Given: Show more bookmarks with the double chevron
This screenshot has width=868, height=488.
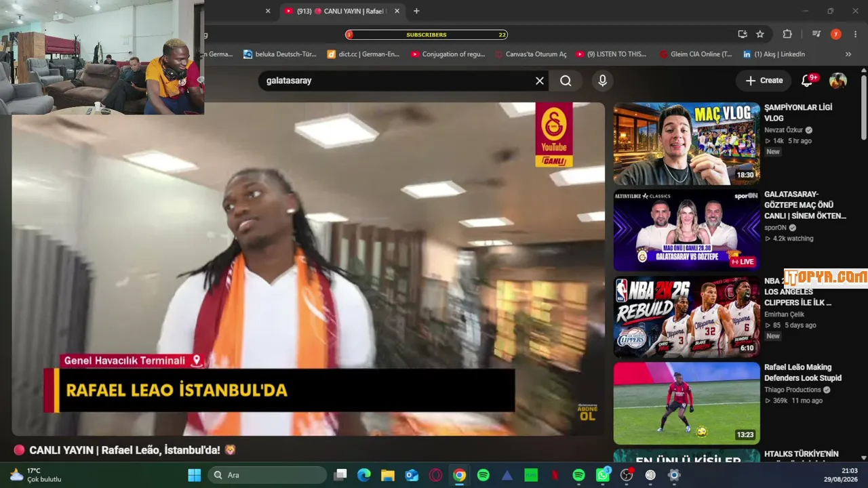Looking at the screenshot, I should point(848,54).
